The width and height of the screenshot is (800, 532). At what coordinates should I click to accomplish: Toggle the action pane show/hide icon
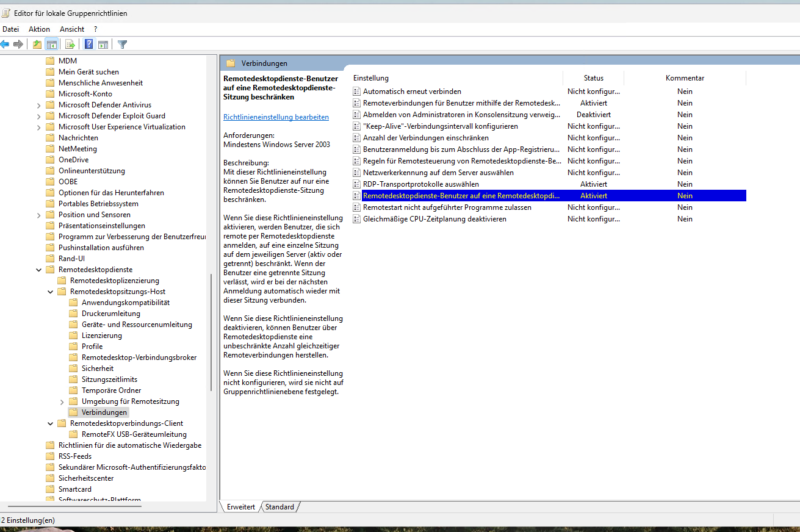pos(103,44)
